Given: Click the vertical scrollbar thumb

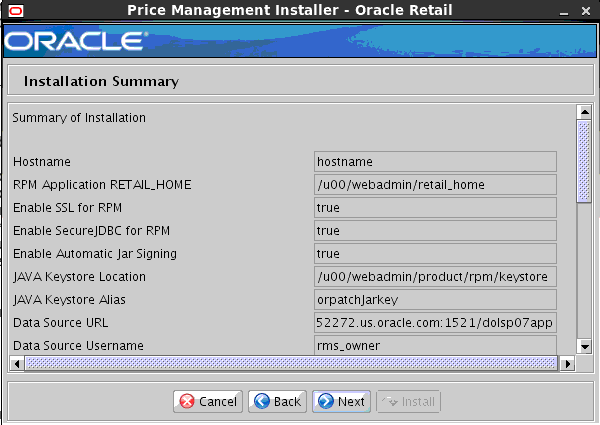Looking at the screenshot, I should click(x=584, y=161).
